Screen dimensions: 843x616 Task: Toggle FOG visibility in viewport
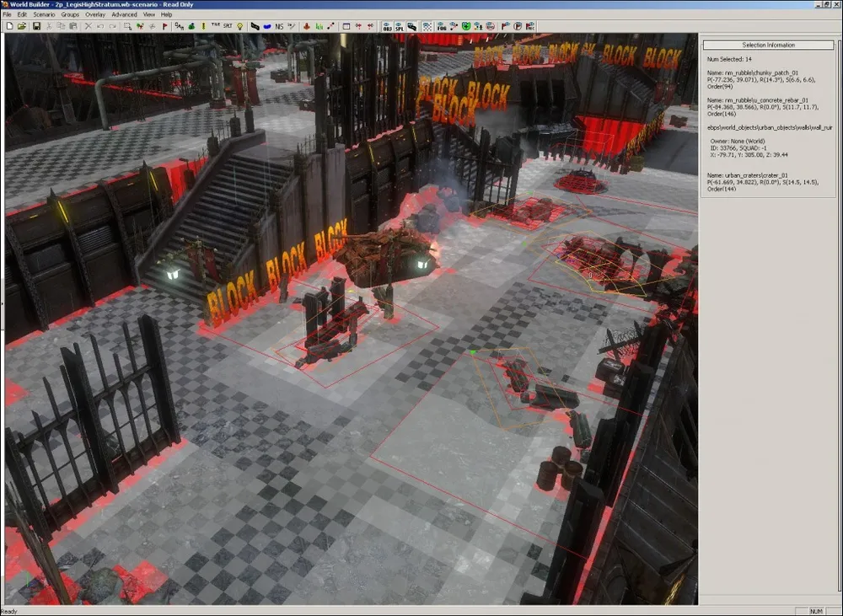pyautogui.click(x=441, y=26)
